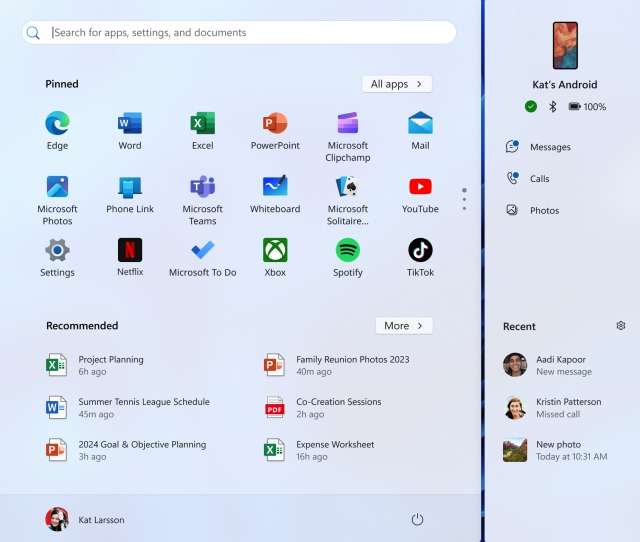Open the Phone Link app

coord(130,195)
